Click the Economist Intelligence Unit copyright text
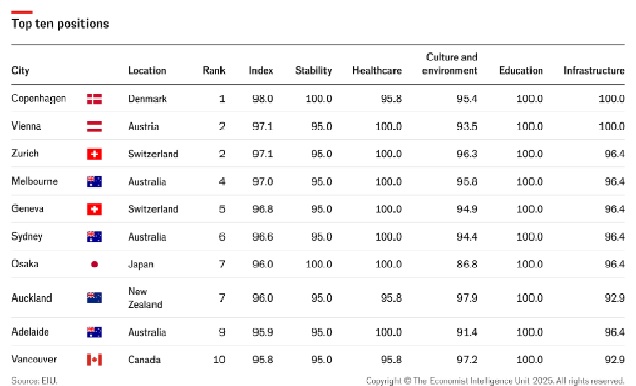 (x=495, y=381)
